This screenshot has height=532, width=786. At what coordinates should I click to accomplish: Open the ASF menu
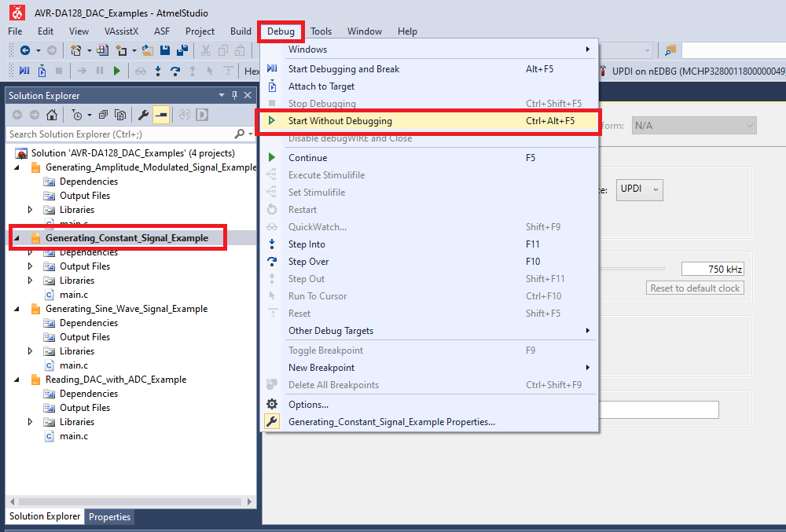[x=161, y=31]
